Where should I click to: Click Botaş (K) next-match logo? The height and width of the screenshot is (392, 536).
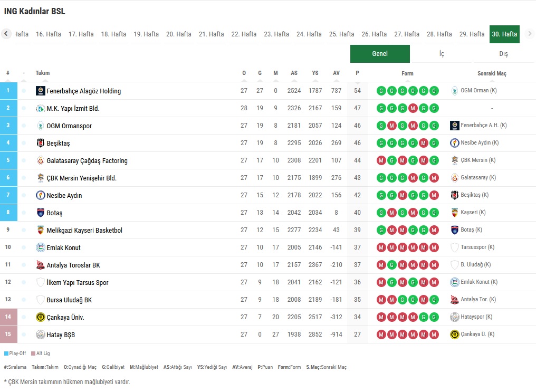point(454,230)
